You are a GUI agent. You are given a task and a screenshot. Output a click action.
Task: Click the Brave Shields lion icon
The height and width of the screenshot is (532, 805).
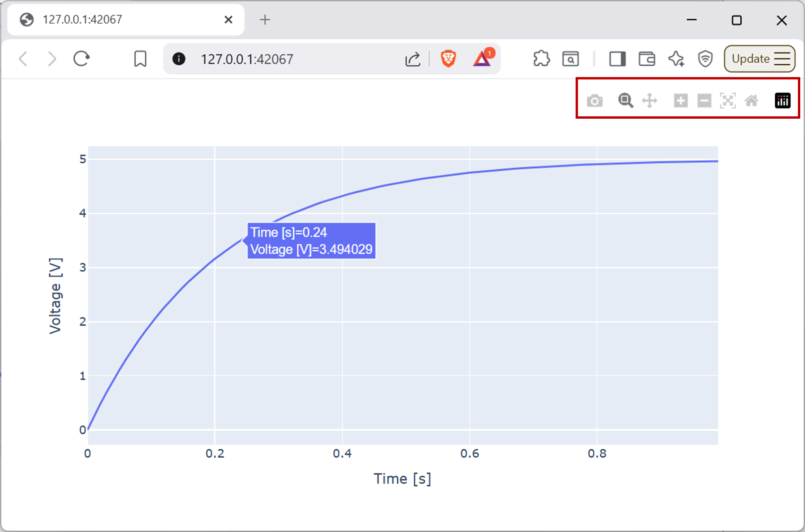click(x=448, y=59)
